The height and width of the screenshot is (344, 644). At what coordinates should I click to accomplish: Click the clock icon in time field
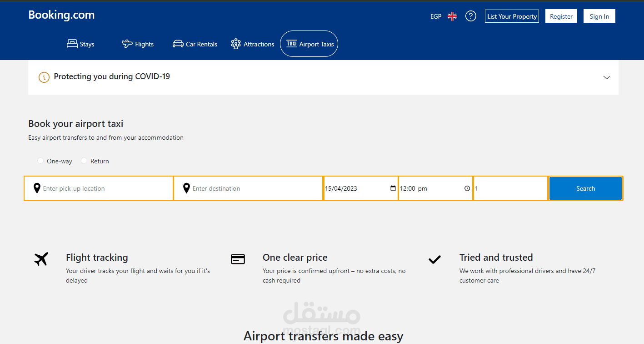pyautogui.click(x=467, y=188)
